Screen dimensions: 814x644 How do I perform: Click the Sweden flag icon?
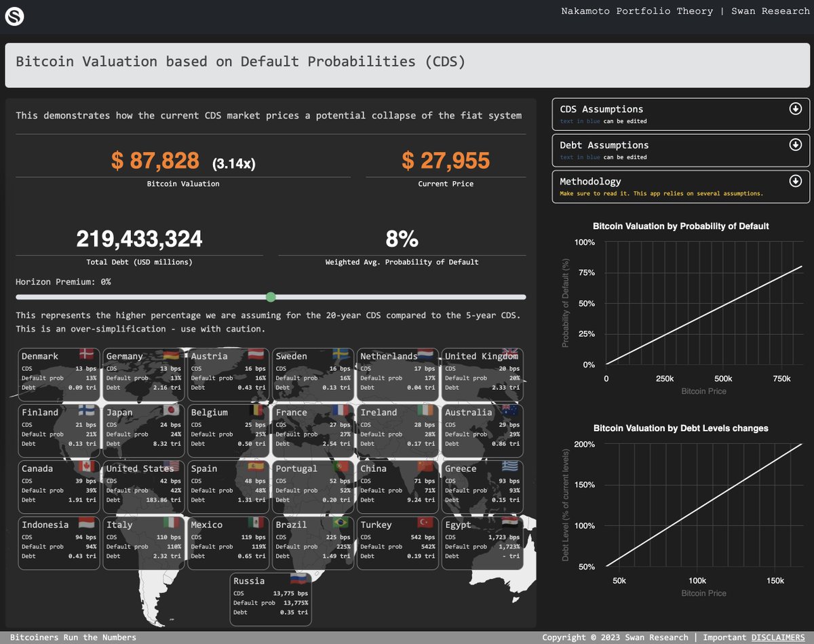[x=341, y=354]
